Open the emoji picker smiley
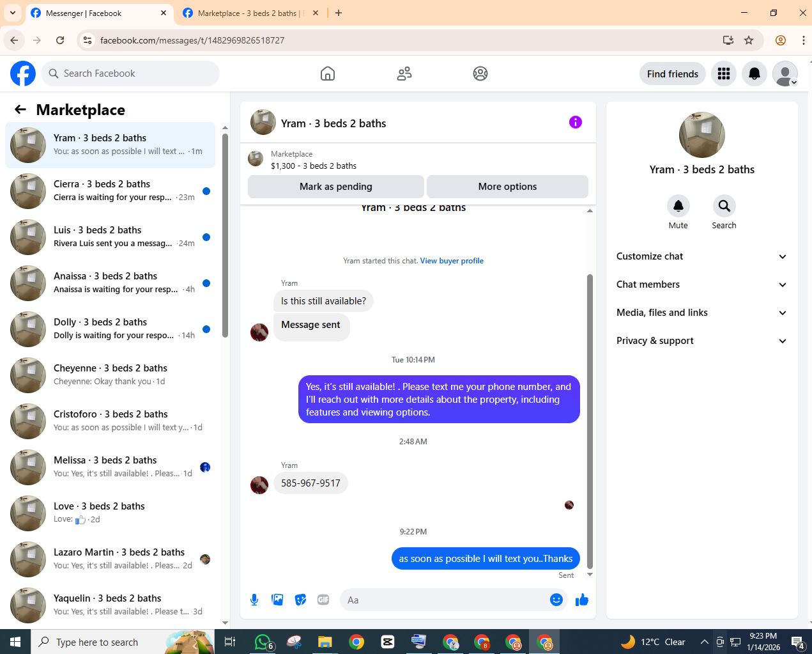Viewport: 812px width, 654px height. pos(556,600)
